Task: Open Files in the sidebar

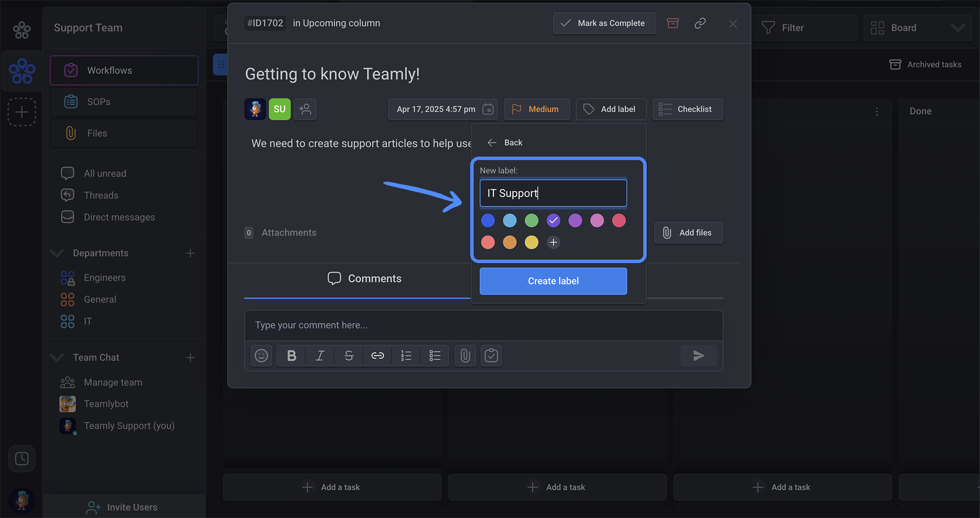Action: pyautogui.click(x=124, y=133)
